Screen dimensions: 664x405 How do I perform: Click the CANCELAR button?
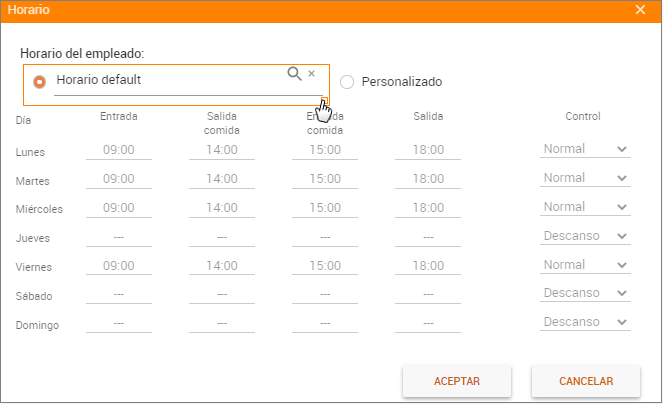pyautogui.click(x=585, y=381)
